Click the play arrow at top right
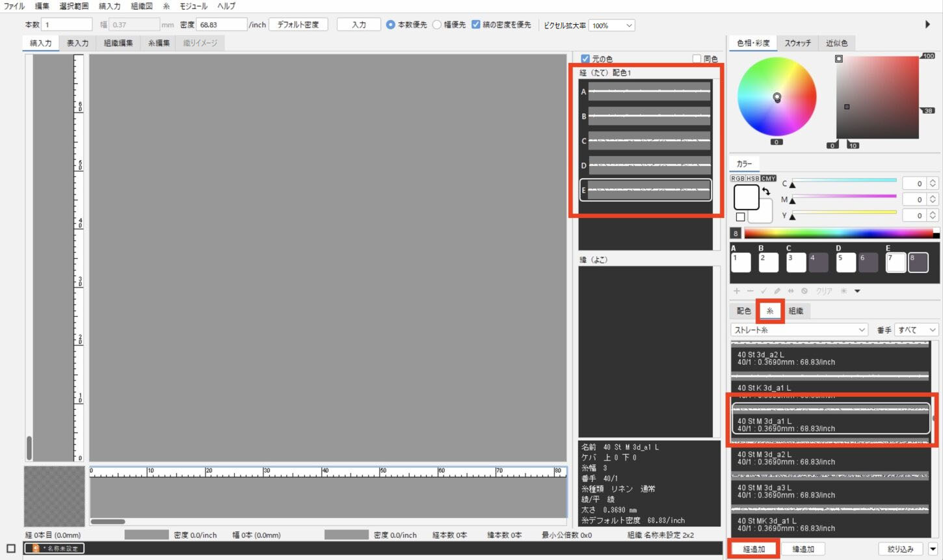 pyautogui.click(x=927, y=25)
